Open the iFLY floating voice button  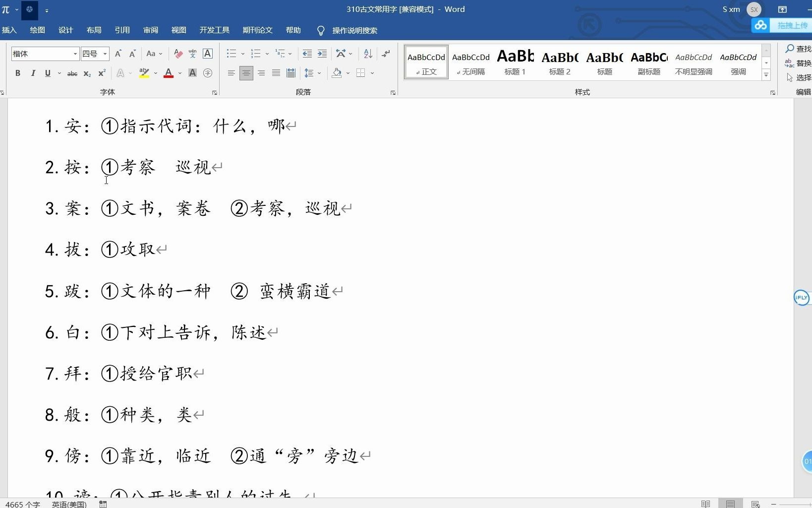point(802,298)
